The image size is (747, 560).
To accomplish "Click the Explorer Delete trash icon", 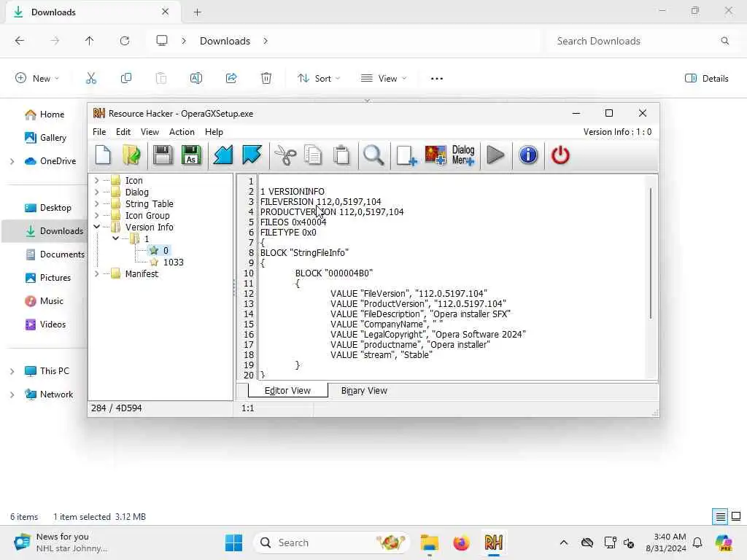I will tap(266, 79).
